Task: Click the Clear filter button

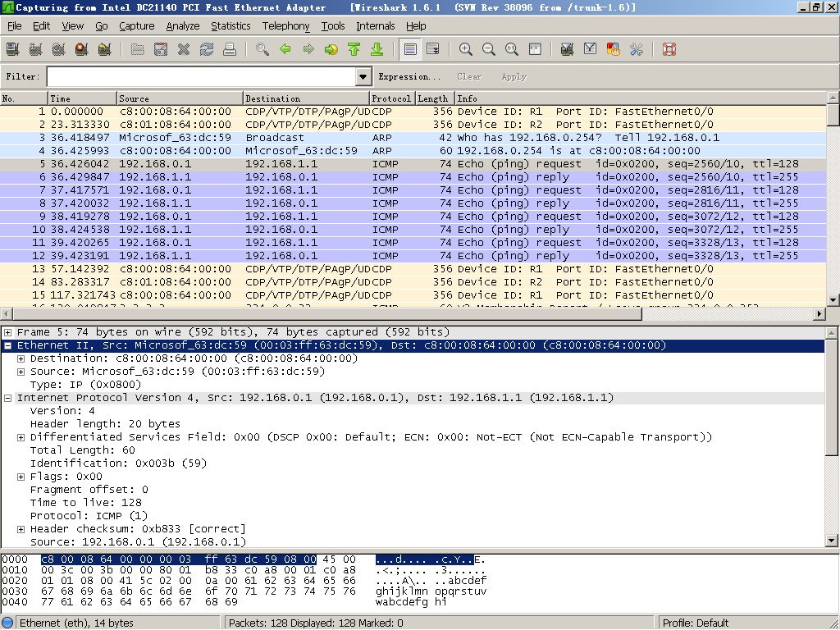Action: [x=469, y=76]
